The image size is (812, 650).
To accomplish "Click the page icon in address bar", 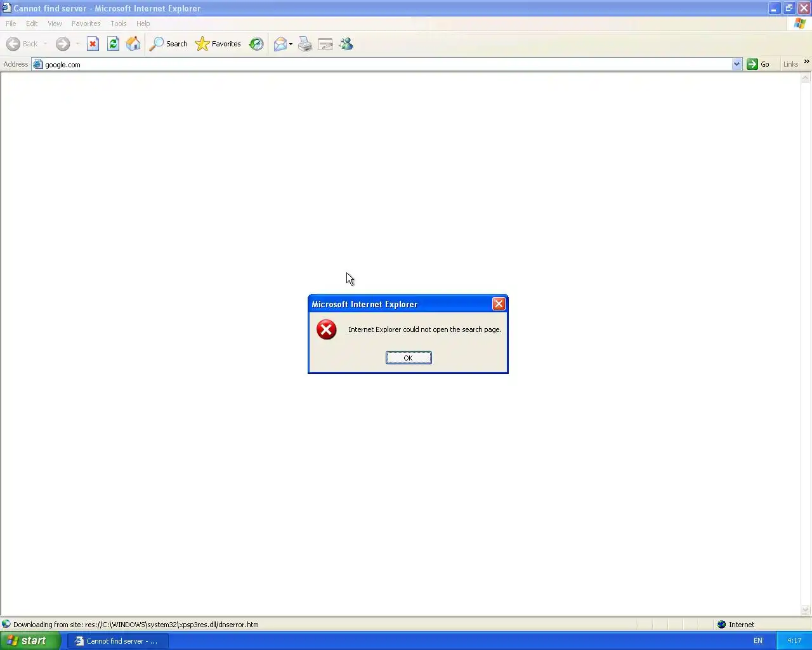I will [x=38, y=64].
